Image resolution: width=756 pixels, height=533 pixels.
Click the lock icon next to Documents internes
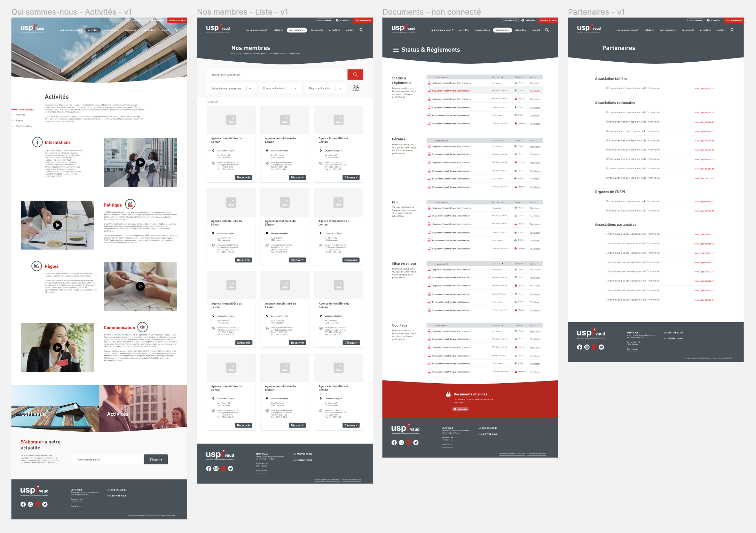click(x=448, y=394)
